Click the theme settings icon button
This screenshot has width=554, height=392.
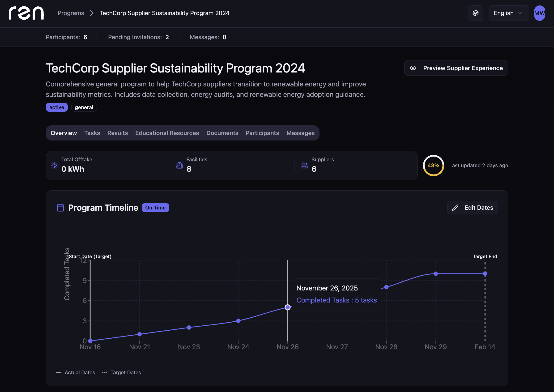(x=475, y=13)
